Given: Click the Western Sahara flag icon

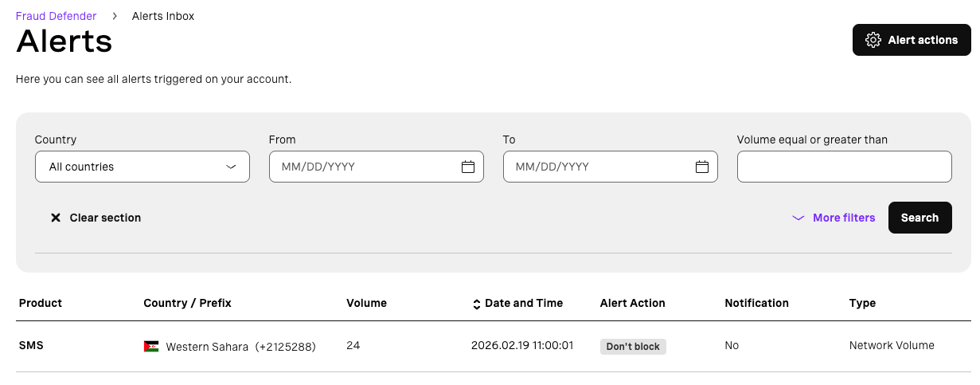Looking at the screenshot, I should tap(151, 347).
